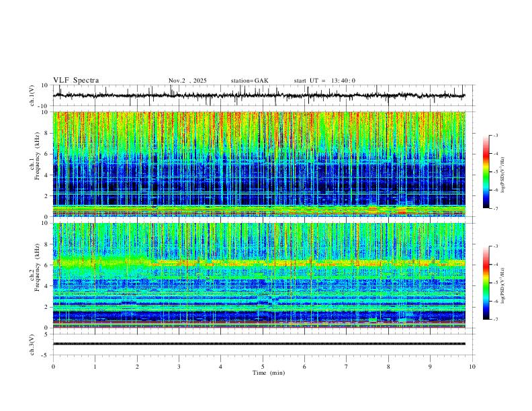Click time axis tick label "3"
Screen dimensions: 532x411
(x=179, y=367)
